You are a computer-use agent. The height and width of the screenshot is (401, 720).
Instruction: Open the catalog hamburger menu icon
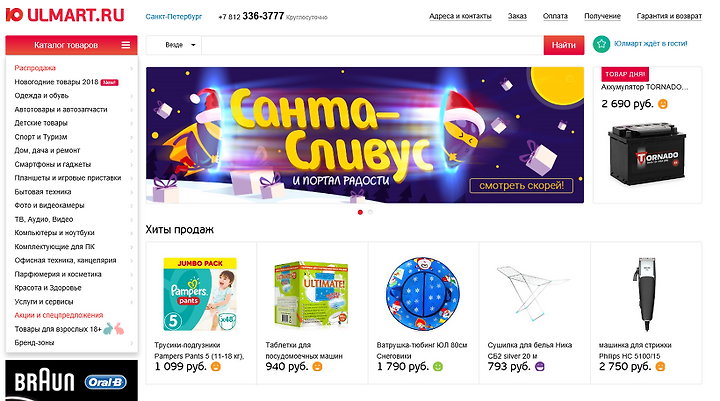[x=126, y=45]
